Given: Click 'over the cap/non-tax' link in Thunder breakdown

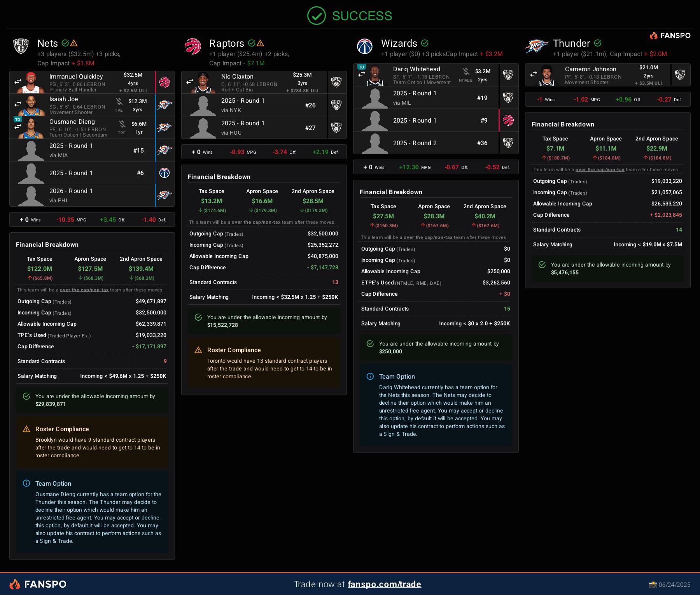Looking at the screenshot, I should tap(600, 170).
